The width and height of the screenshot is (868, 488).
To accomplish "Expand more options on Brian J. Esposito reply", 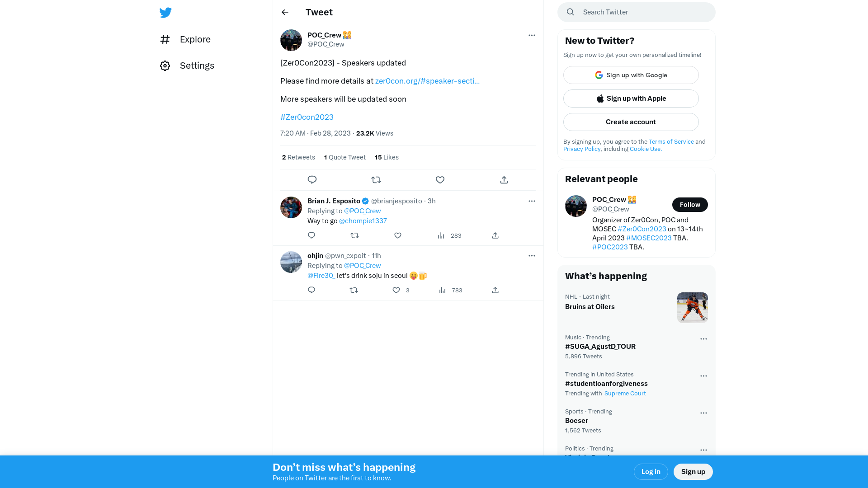I will pos(532,201).
